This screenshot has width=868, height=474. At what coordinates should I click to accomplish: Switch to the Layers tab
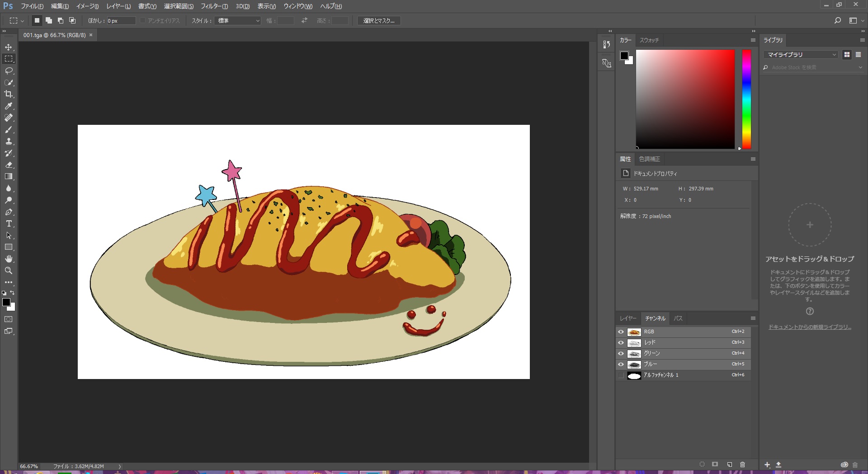(627, 318)
